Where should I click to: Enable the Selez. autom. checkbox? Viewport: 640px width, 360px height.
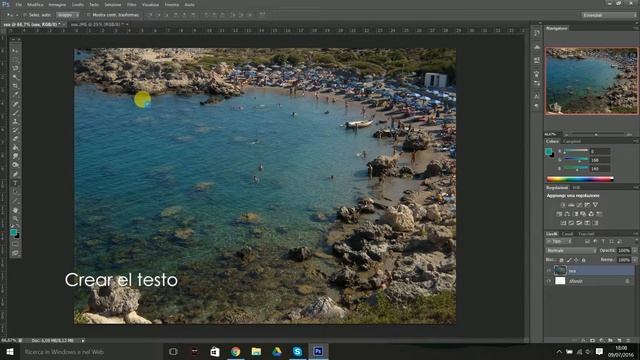point(25,15)
